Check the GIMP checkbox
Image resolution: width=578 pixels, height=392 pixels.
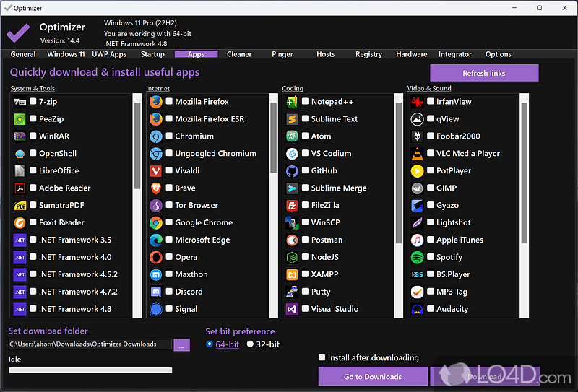430,187
